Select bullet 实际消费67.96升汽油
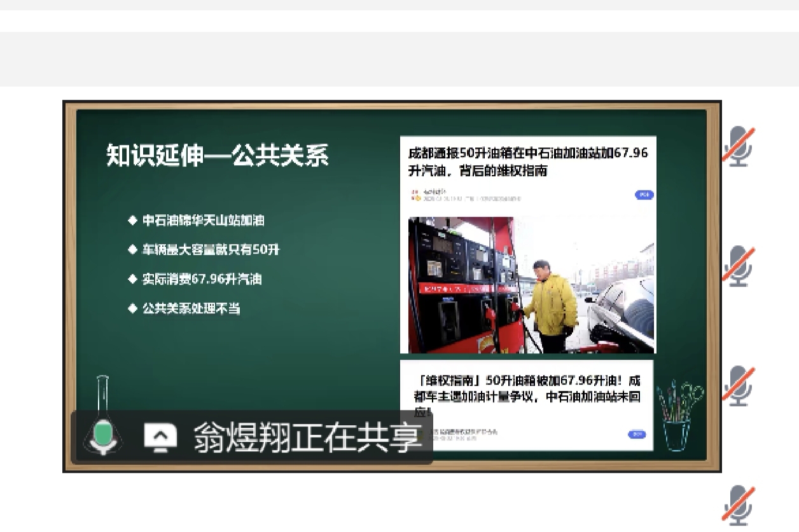Viewport: 799px width, 532px height. coord(201,279)
